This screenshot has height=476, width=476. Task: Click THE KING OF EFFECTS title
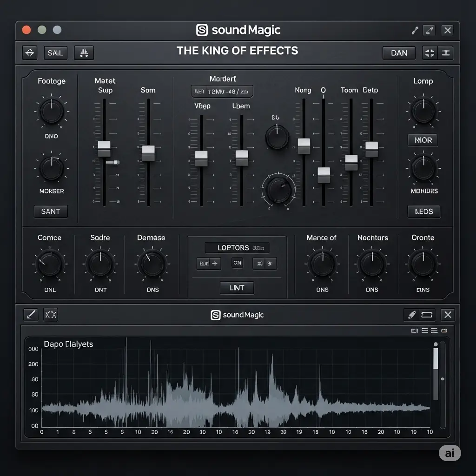pyautogui.click(x=238, y=51)
